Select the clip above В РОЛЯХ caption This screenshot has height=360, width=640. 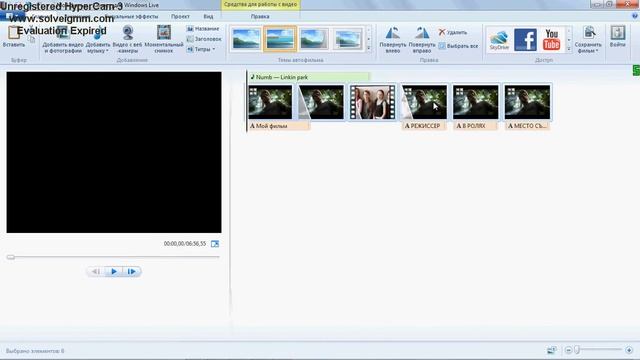476,102
